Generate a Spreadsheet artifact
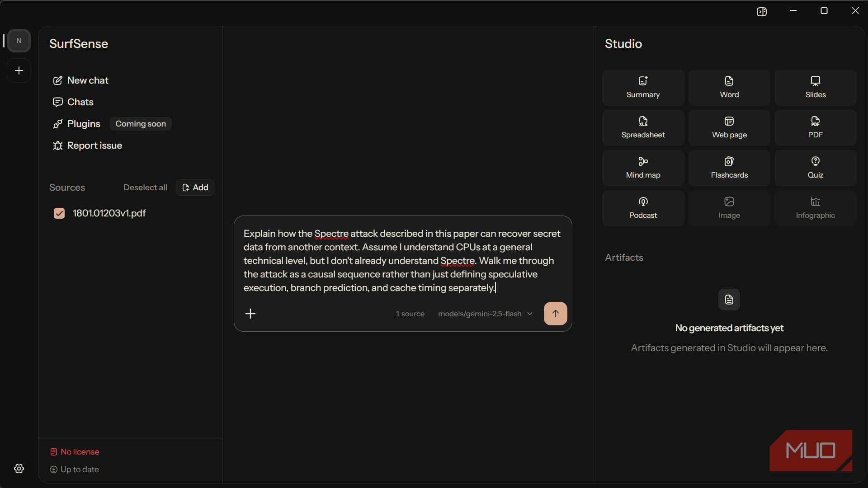The height and width of the screenshot is (488, 868). tap(643, 128)
